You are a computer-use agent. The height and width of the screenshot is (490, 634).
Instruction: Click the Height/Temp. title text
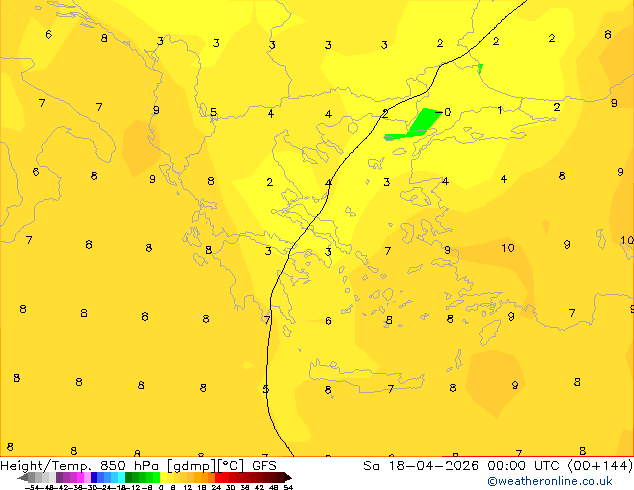pos(47,466)
